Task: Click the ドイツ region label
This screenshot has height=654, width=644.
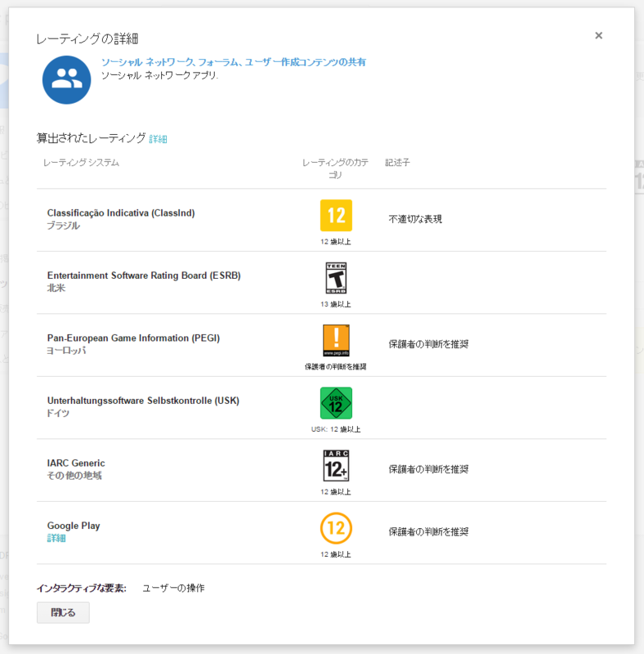Action: tap(58, 413)
